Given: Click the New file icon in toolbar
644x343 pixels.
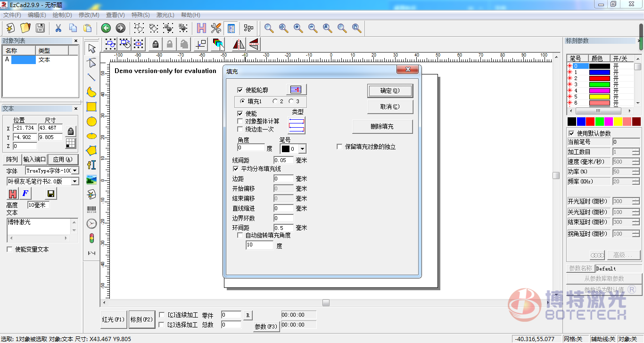Looking at the screenshot, I should pyautogui.click(x=10, y=28).
